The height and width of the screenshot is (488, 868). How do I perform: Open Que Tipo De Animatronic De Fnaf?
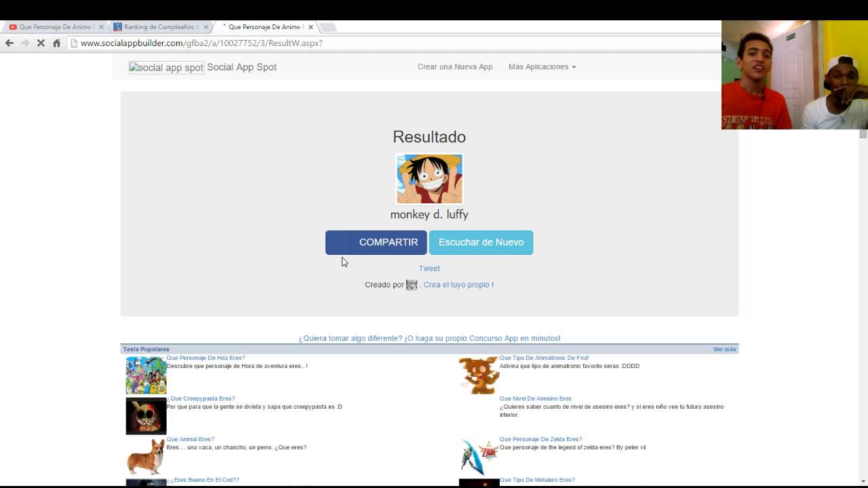[x=544, y=358]
